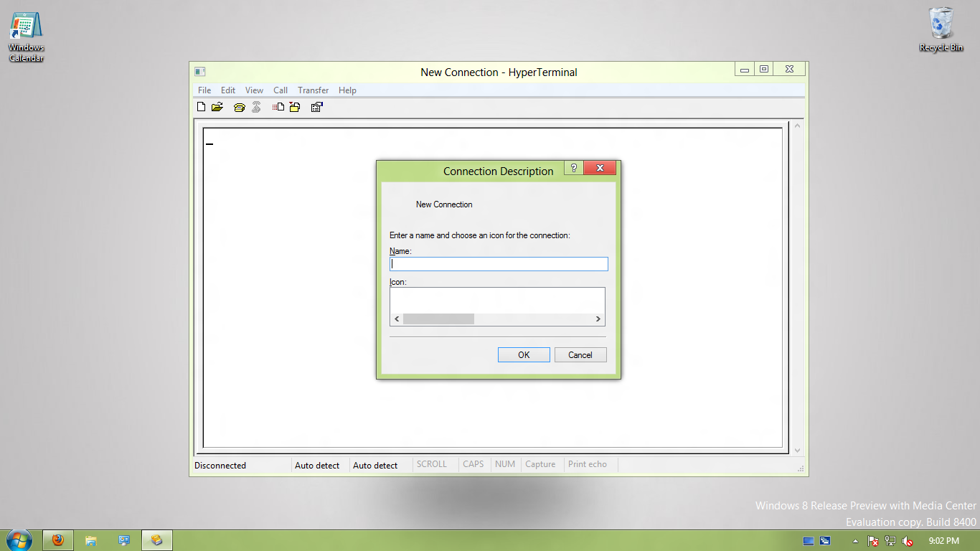Image resolution: width=980 pixels, height=551 pixels.
Task: Click the yellow telephone Call icon
Action: 240,107
